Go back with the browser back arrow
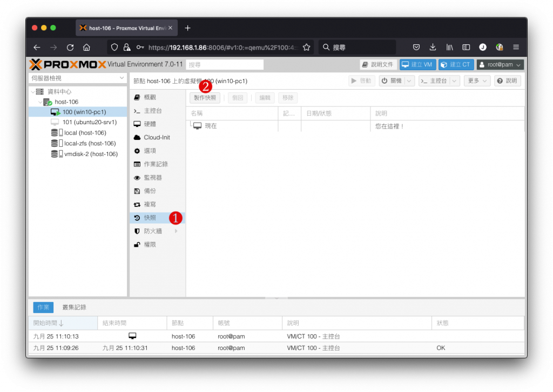This screenshot has height=392, width=553. pos(37,47)
